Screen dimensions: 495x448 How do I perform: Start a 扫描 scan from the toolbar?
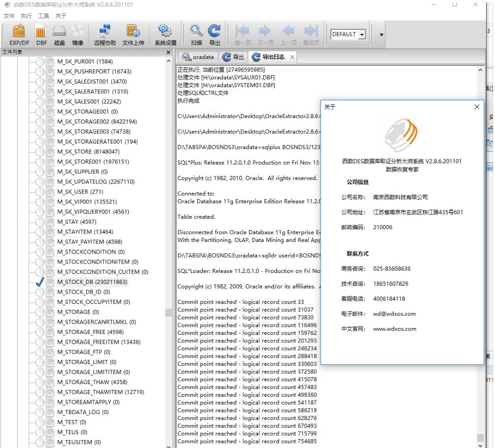click(196, 35)
